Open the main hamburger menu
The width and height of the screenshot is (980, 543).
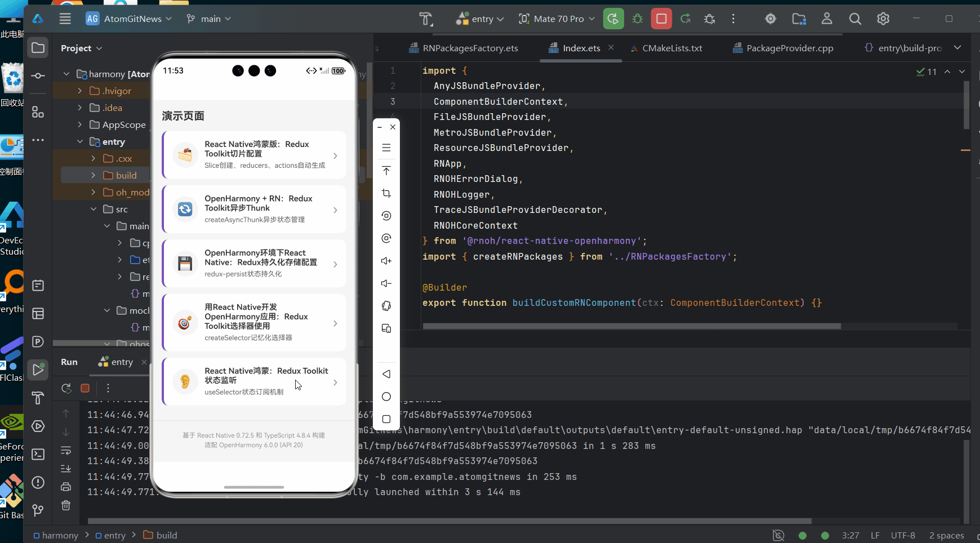[x=65, y=19]
